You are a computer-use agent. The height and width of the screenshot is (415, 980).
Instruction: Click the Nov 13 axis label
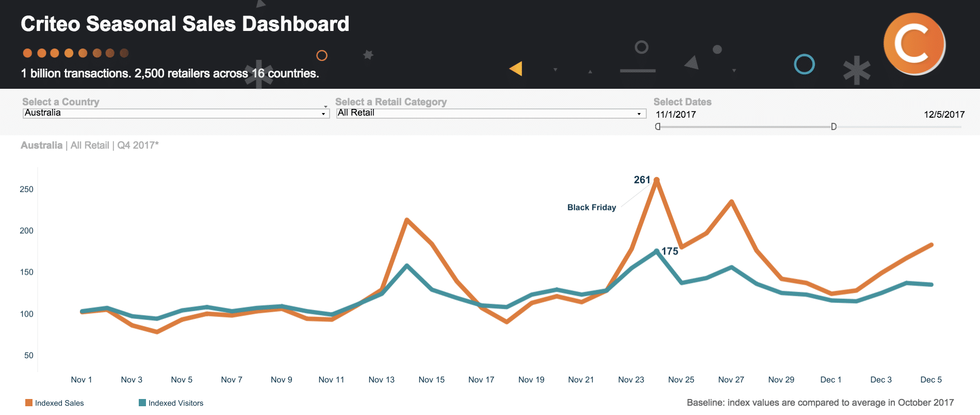[x=382, y=380]
